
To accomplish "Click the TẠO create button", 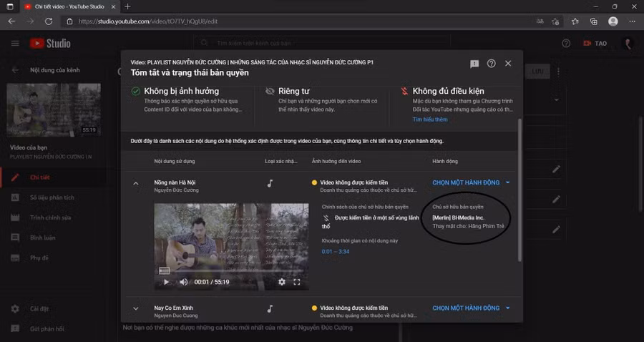I will coord(595,44).
